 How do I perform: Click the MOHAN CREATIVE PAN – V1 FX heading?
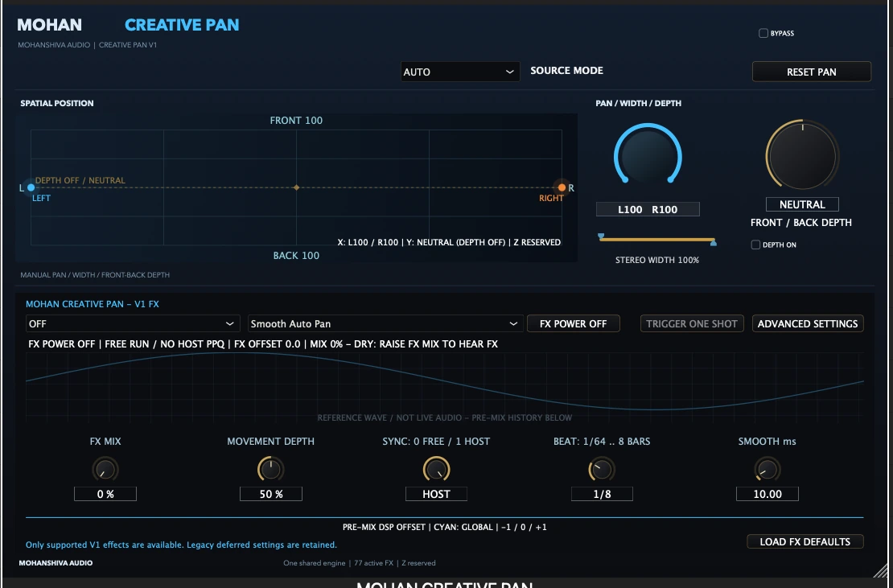(x=93, y=304)
